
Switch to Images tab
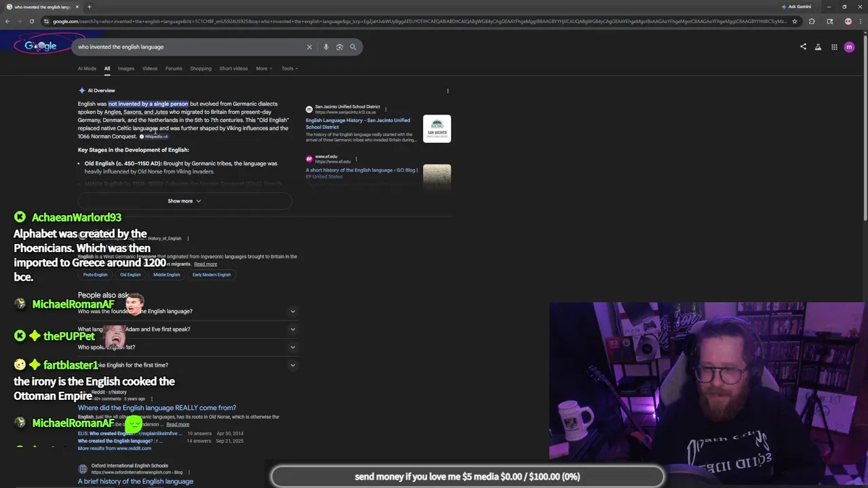[126, 68]
